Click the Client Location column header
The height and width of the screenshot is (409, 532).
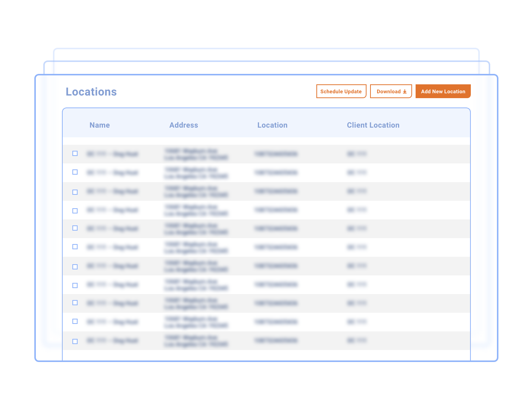373,125
